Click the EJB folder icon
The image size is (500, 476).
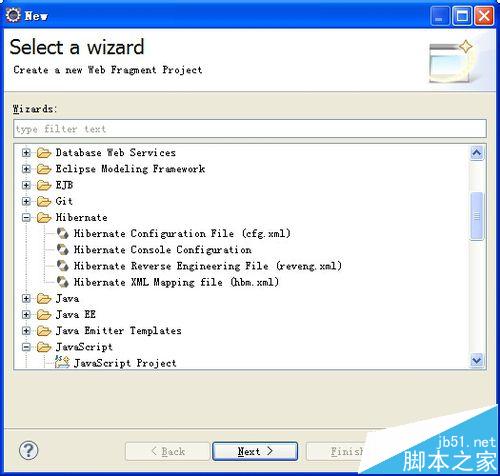pyautogui.click(x=44, y=185)
